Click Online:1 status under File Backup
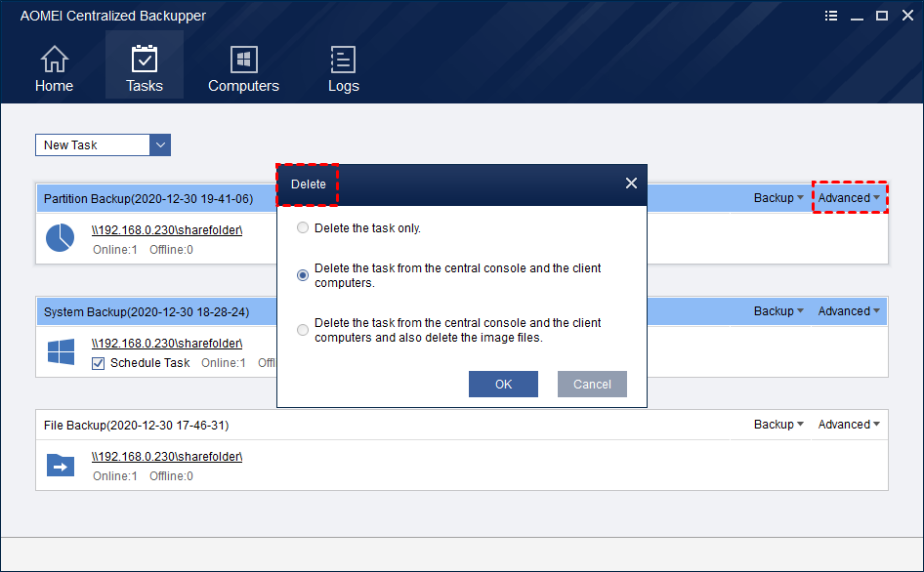The image size is (924, 572). point(115,476)
